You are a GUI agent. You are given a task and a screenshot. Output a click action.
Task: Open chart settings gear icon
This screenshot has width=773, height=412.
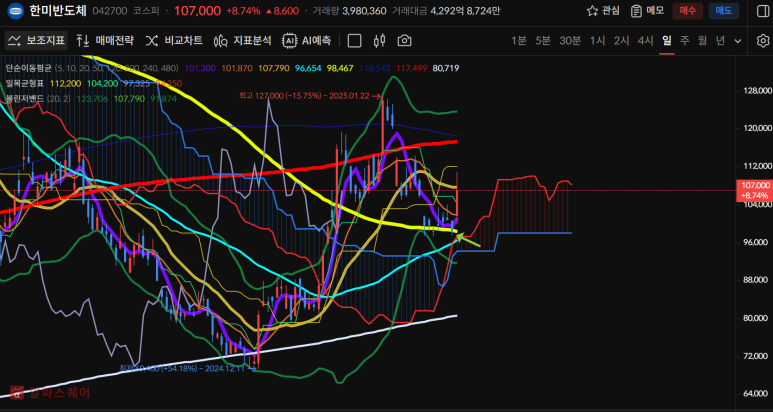tap(763, 40)
